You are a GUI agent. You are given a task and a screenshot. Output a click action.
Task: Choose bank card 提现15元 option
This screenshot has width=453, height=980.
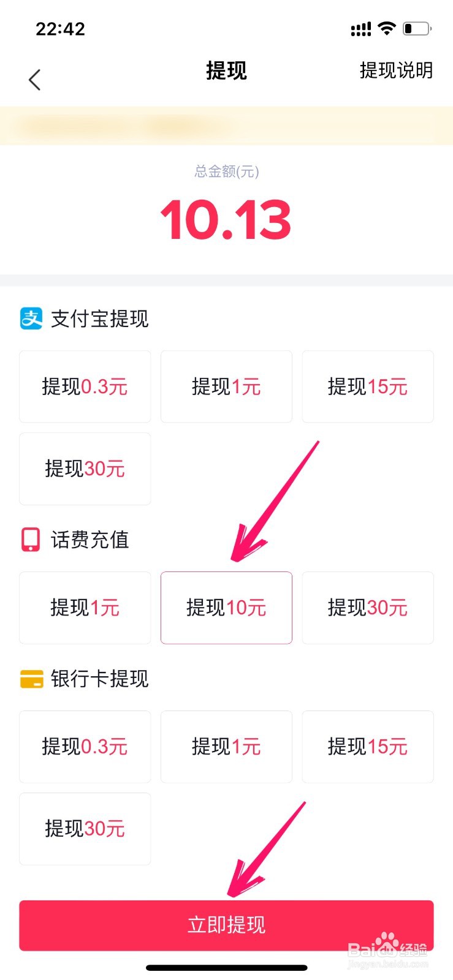368,747
